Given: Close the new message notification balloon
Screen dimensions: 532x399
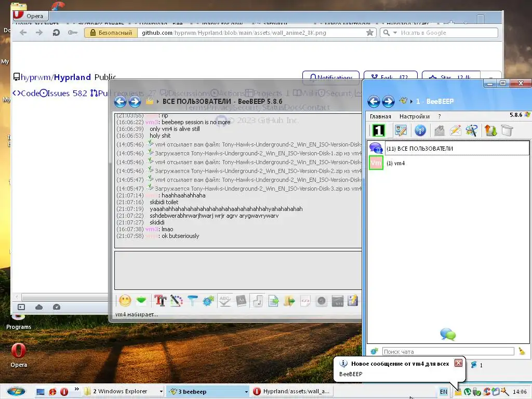Looking at the screenshot, I should pos(458,363).
